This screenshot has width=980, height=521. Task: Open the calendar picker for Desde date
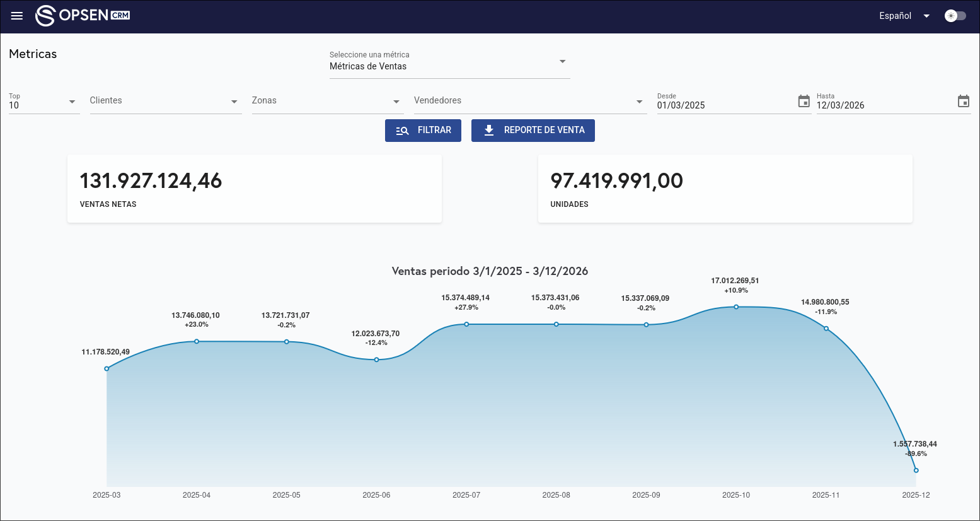(804, 101)
